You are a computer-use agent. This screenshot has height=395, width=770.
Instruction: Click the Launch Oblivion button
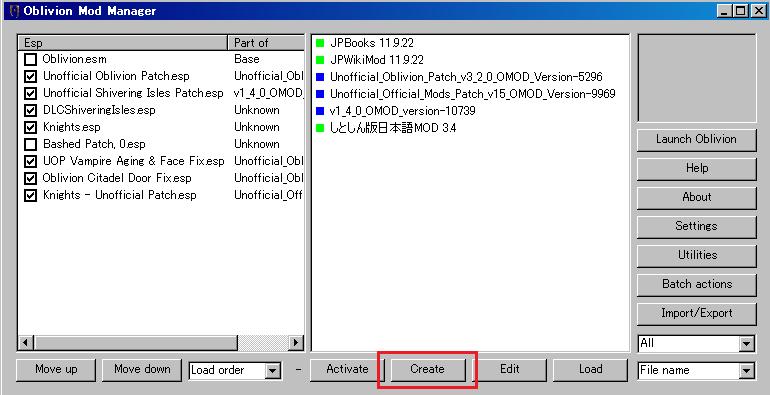coord(696,140)
